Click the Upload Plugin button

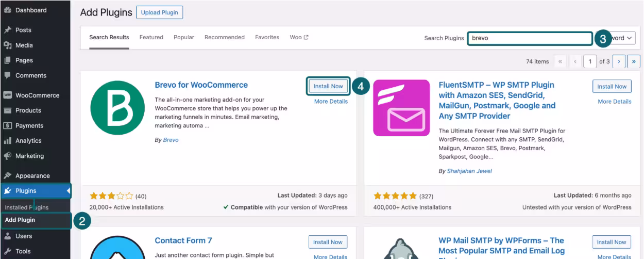tap(160, 12)
